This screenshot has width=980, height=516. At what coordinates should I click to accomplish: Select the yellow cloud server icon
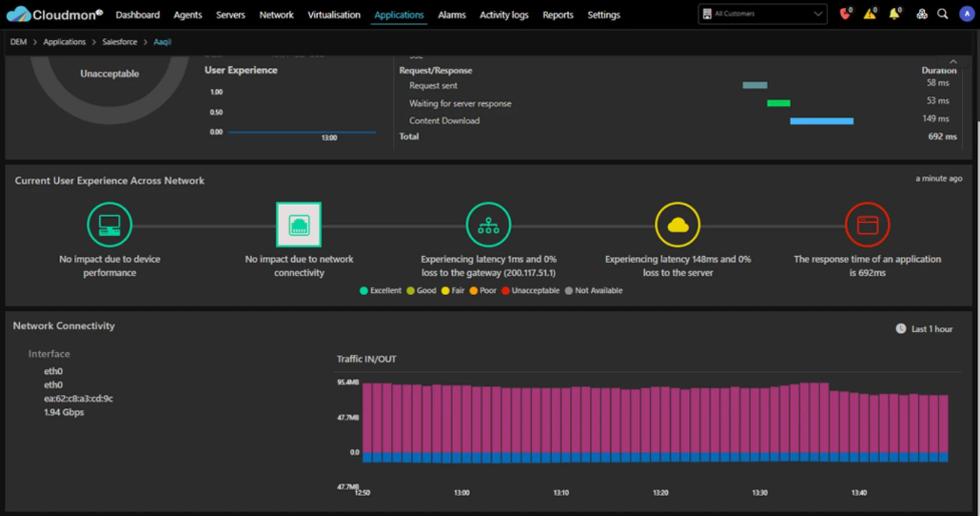point(678,225)
